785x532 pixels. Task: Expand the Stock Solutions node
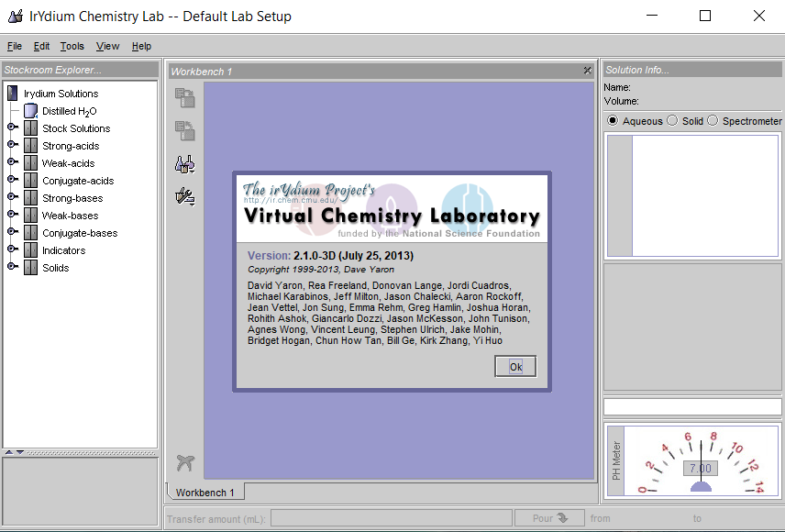click(9, 127)
